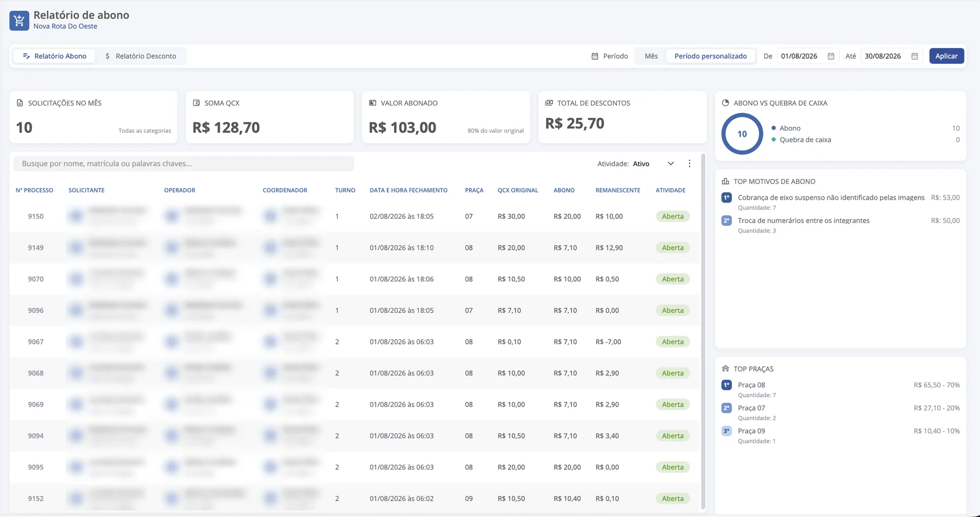Click the Aberta status for process 9150
The width and height of the screenshot is (980, 517).
(673, 216)
